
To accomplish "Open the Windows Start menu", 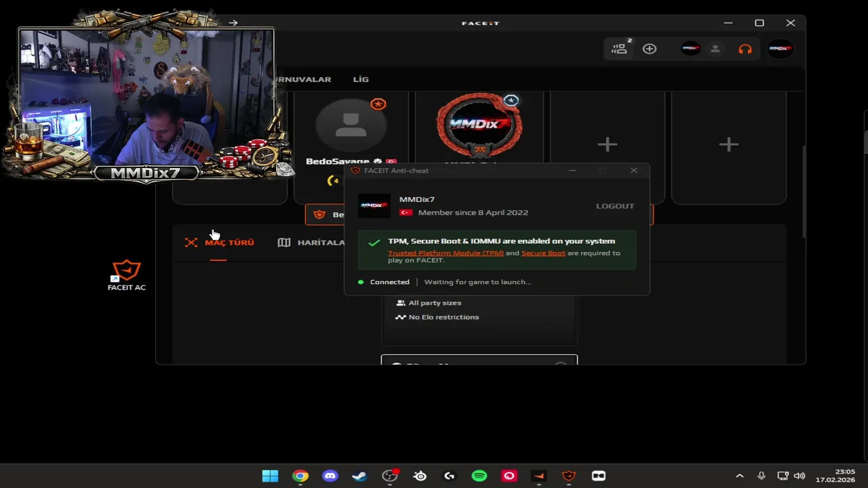I will [x=270, y=476].
